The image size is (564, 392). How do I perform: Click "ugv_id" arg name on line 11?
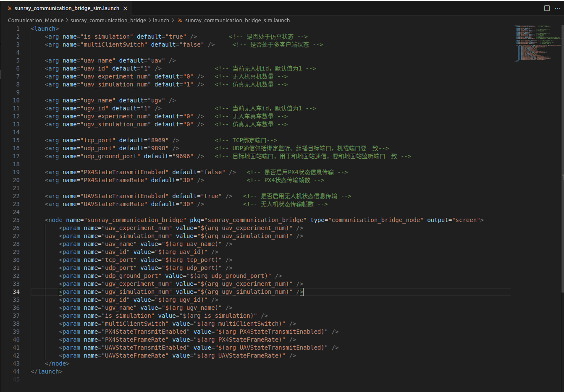click(x=94, y=108)
